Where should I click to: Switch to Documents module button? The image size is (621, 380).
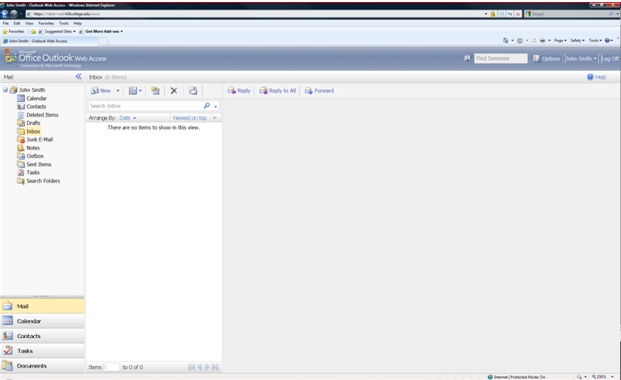click(42, 366)
